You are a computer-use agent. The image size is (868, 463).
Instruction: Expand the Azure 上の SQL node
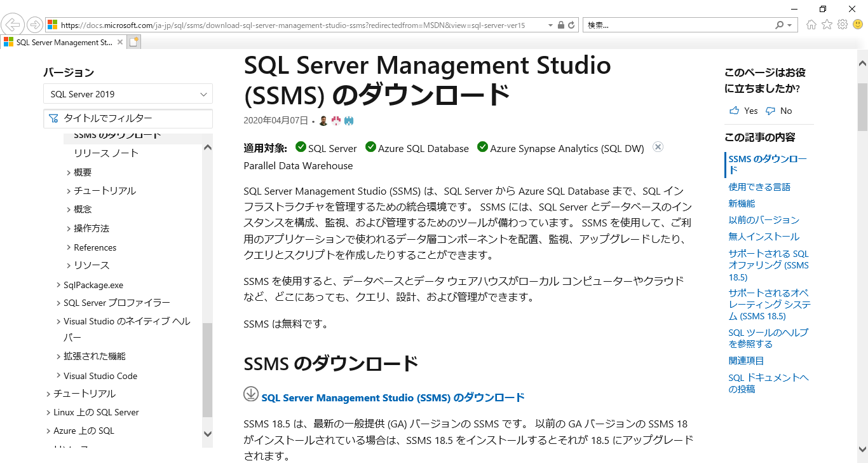[48, 431]
